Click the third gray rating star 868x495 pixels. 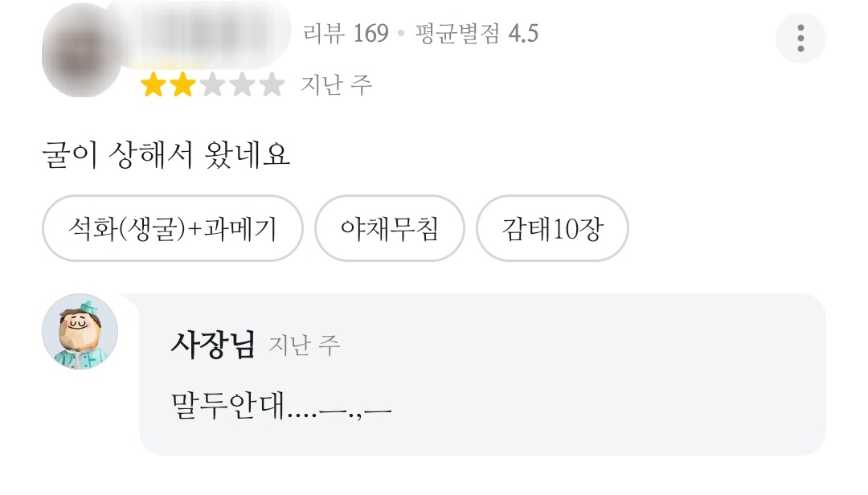[212, 84]
